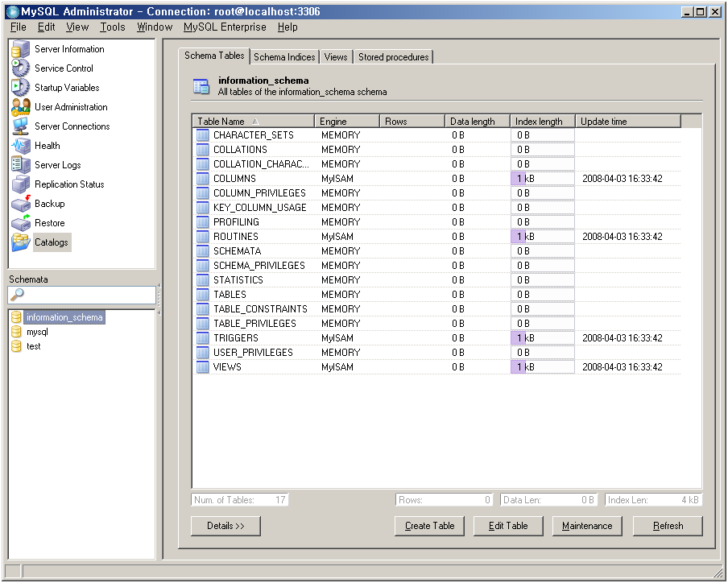Click the Restore drive icon
The image size is (728, 583).
21,223
